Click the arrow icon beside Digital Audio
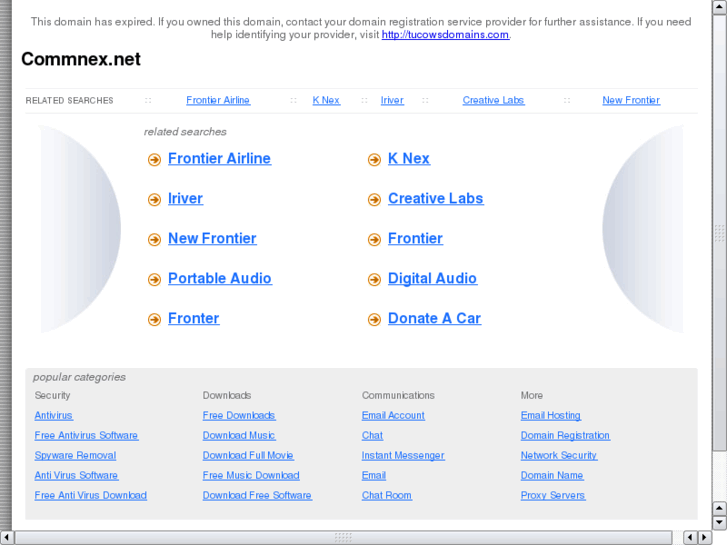 tap(374, 280)
